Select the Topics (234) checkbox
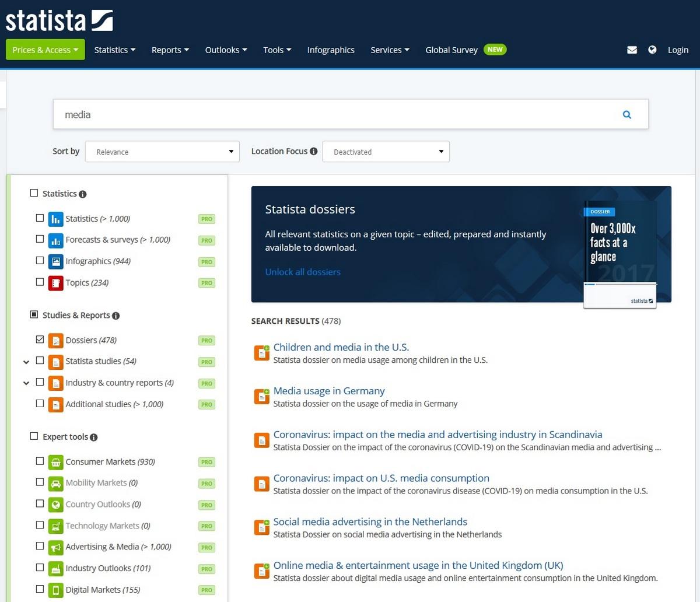The height and width of the screenshot is (602, 700). point(40,282)
